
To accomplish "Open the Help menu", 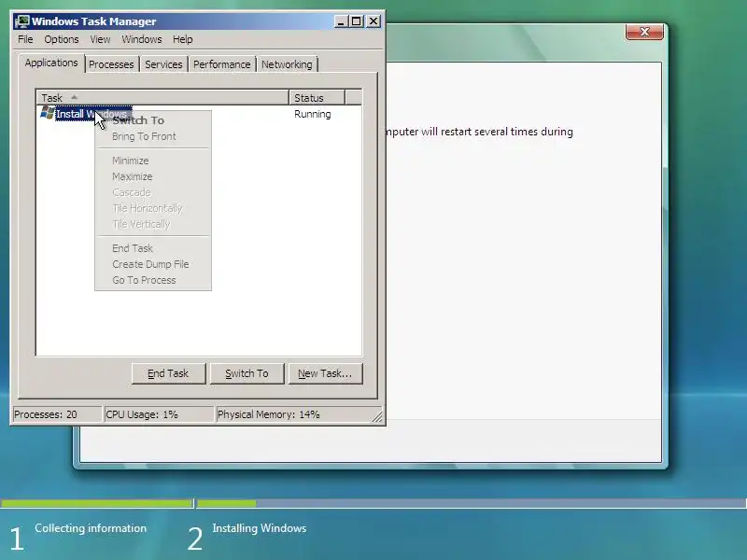I will click(182, 39).
